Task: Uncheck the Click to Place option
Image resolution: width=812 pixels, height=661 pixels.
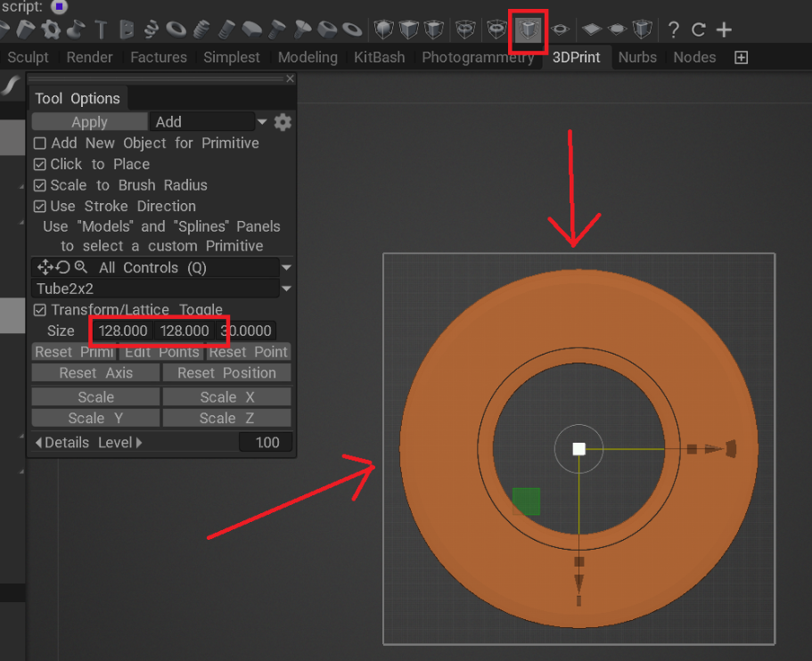Action: coord(39,165)
